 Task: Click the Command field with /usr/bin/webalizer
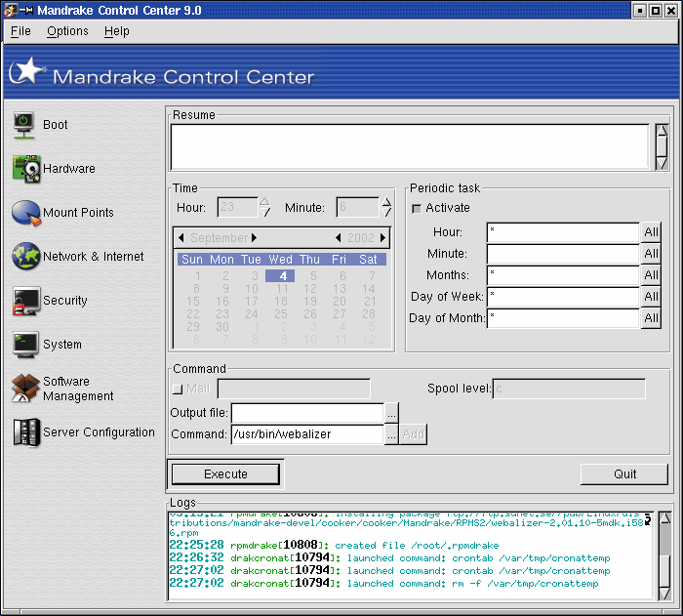pos(307,434)
